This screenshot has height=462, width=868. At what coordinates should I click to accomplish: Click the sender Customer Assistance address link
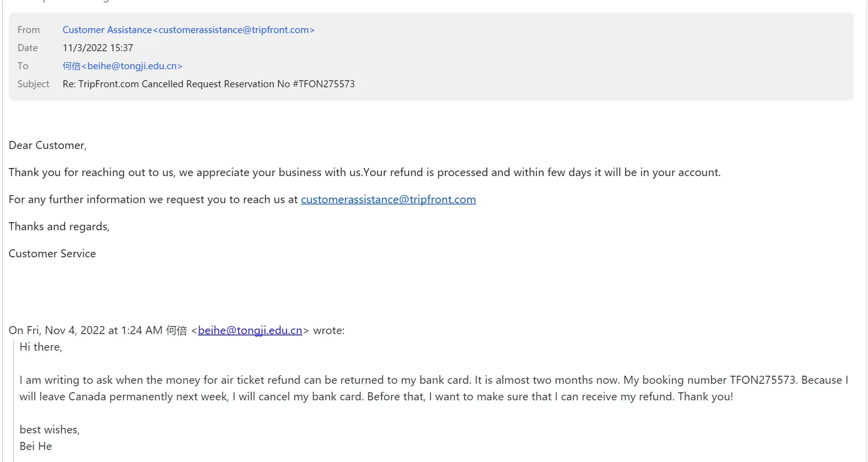coord(188,30)
